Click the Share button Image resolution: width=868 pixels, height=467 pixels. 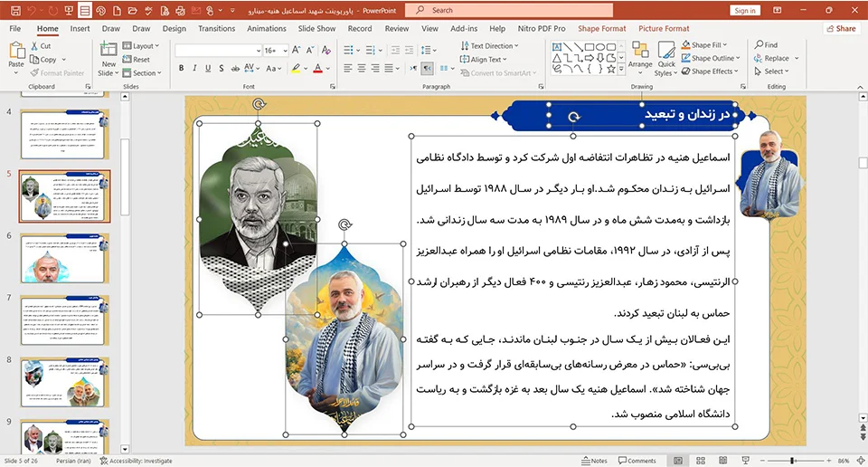coord(841,28)
